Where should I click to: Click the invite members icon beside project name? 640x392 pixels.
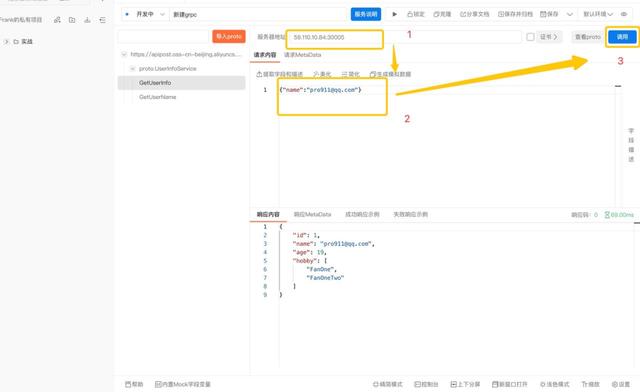click(57, 20)
